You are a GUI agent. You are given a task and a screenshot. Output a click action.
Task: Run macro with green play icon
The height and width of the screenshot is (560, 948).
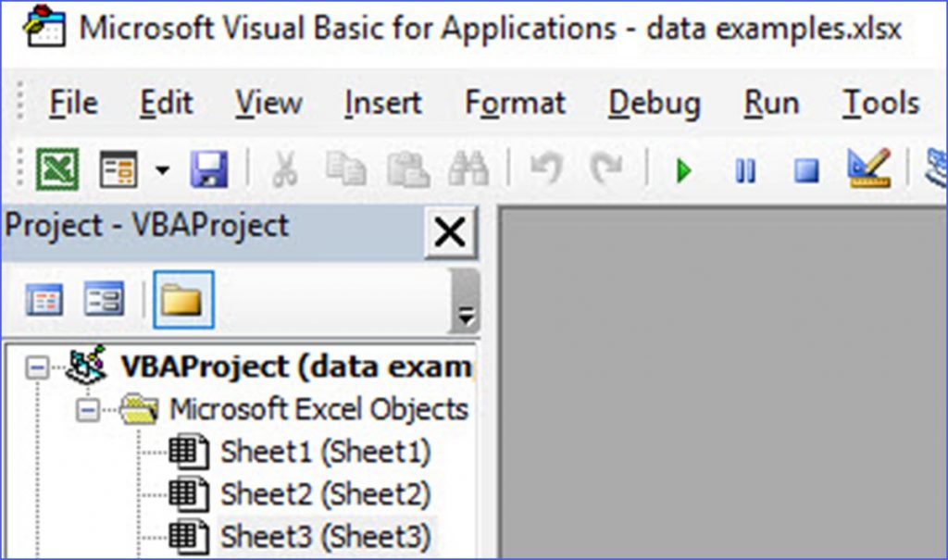pos(684,171)
